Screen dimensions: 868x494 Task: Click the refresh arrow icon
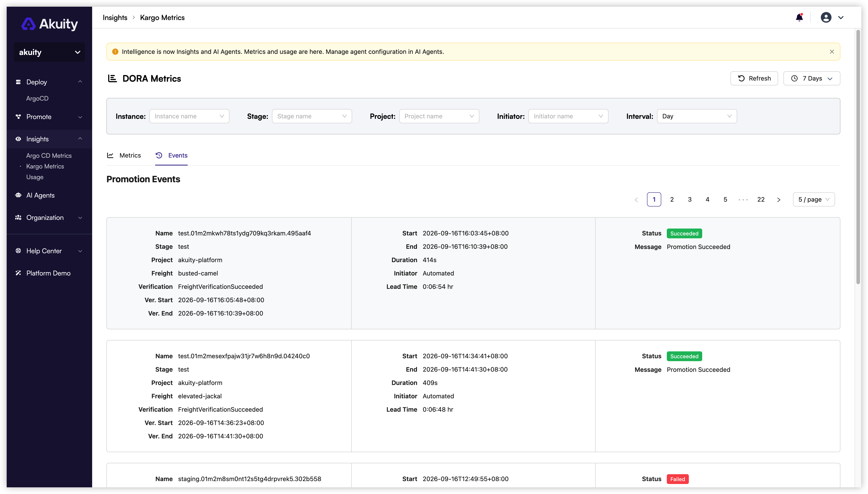tap(741, 78)
